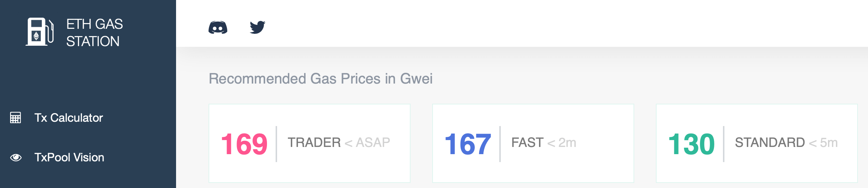
Task: Select the TRADER label
Action: point(314,143)
